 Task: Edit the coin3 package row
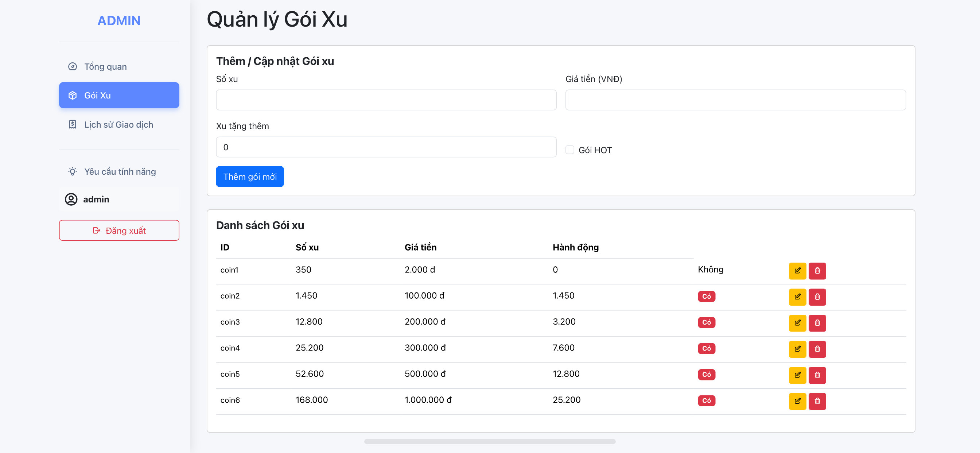tap(797, 323)
